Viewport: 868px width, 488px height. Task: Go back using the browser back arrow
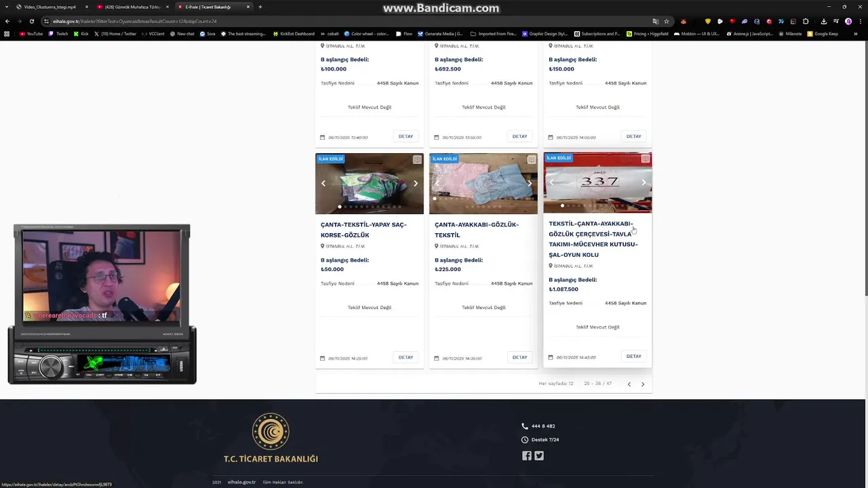pyautogui.click(x=7, y=21)
